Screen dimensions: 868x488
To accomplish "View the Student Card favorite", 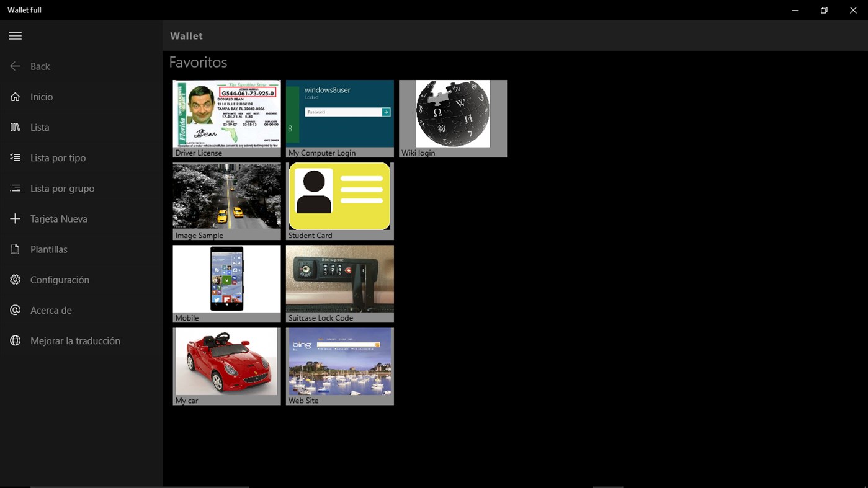I will 339,200.
